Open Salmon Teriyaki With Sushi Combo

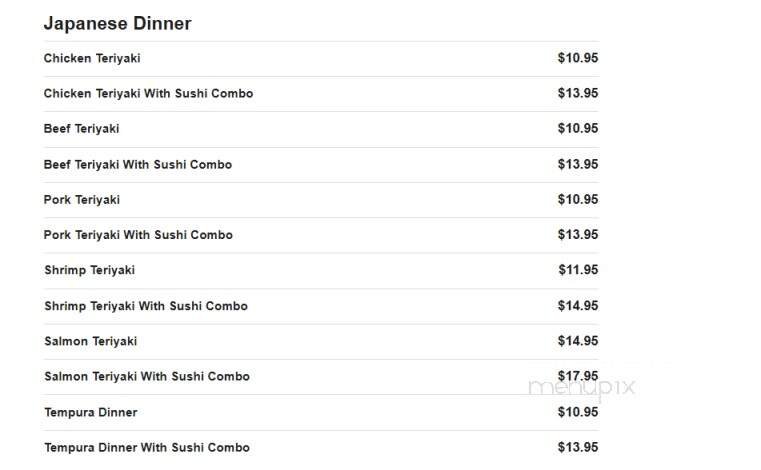pos(147,377)
